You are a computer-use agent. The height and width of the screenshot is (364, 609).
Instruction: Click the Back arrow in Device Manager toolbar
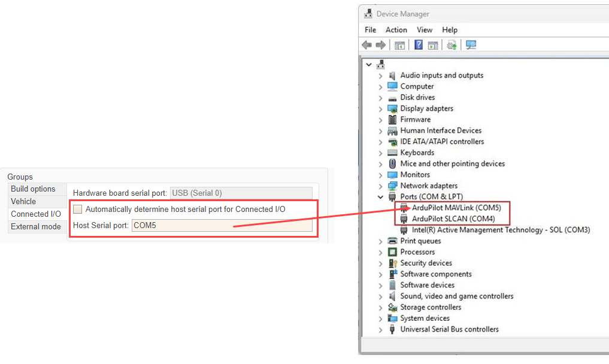pyautogui.click(x=367, y=45)
